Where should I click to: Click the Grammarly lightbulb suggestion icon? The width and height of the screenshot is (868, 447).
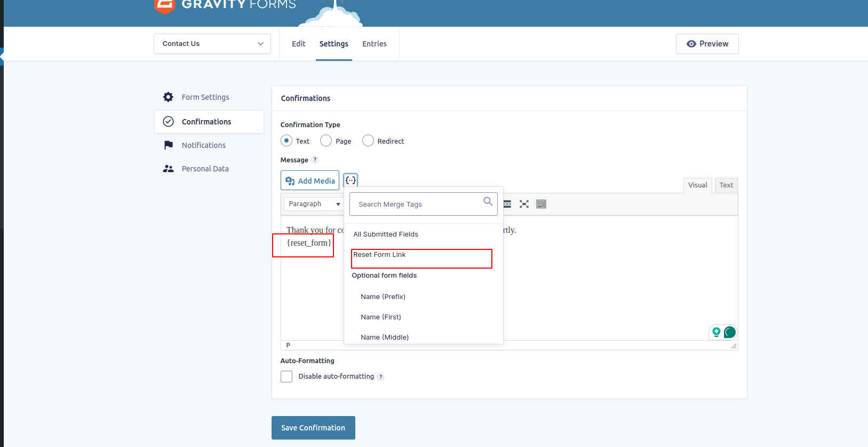716,332
